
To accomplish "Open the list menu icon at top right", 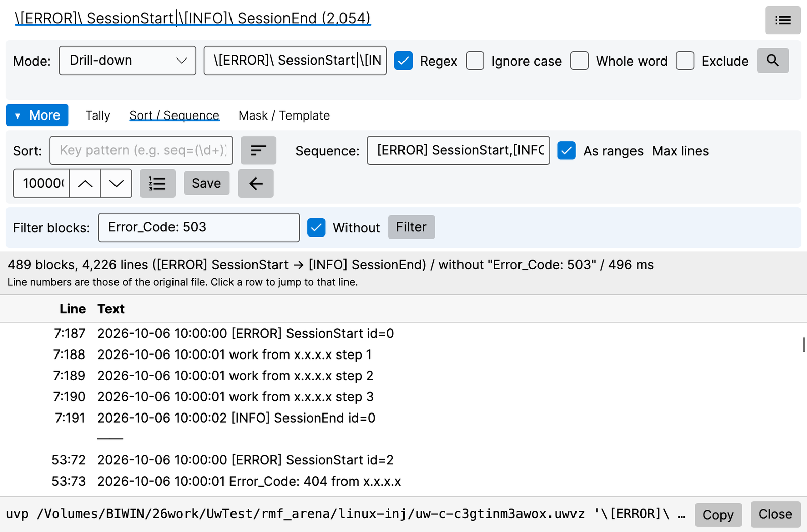I will pos(782,20).
